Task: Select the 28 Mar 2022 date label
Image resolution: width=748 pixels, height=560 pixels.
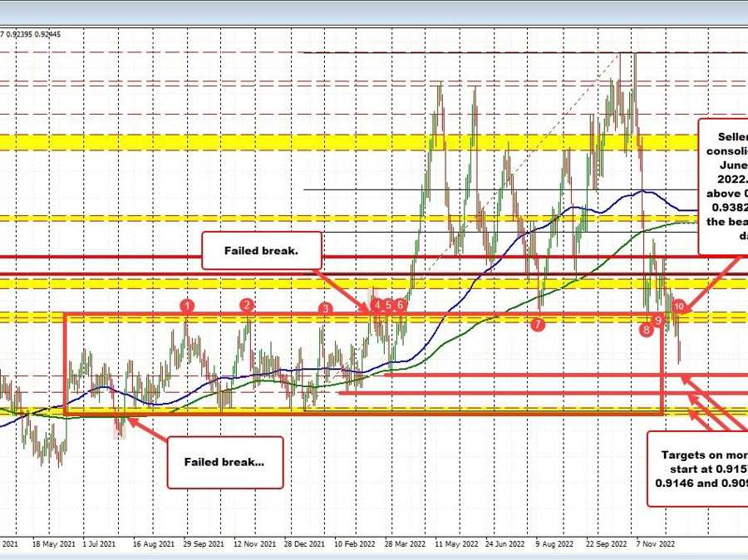Action: 404,545
